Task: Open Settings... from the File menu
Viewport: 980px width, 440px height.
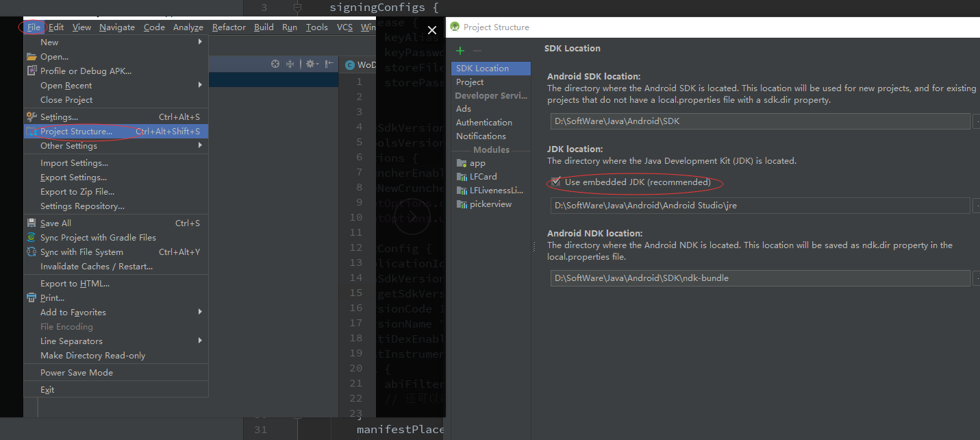Action: click(116, 117)
